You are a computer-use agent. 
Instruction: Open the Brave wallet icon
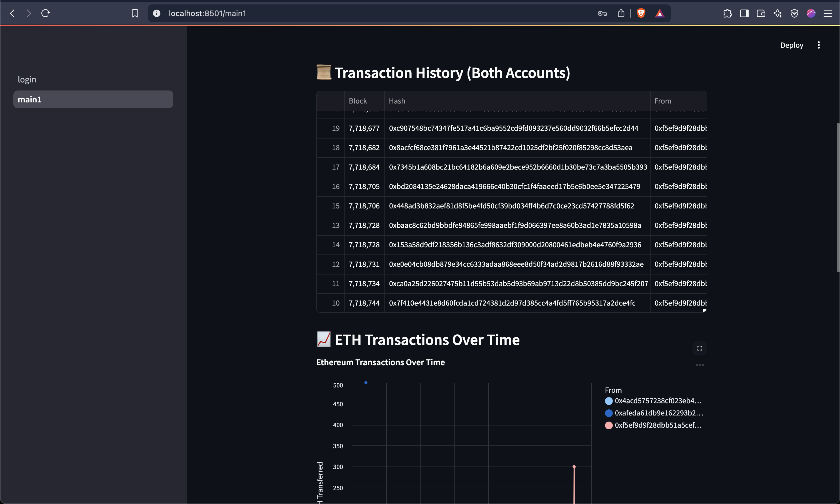coord(761,13)
